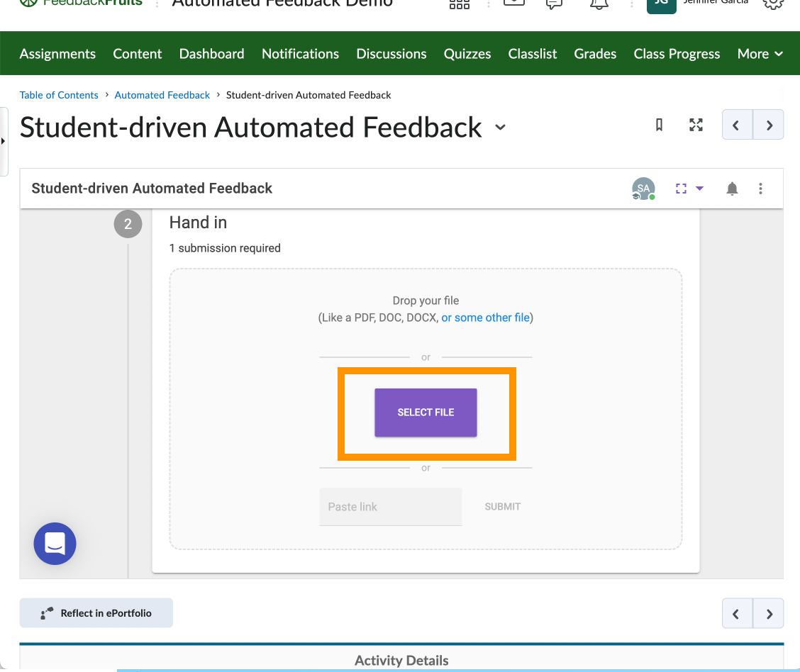Click the step 2 circle marker
This screenshot has width=800, height=672.
click(128, 224)
